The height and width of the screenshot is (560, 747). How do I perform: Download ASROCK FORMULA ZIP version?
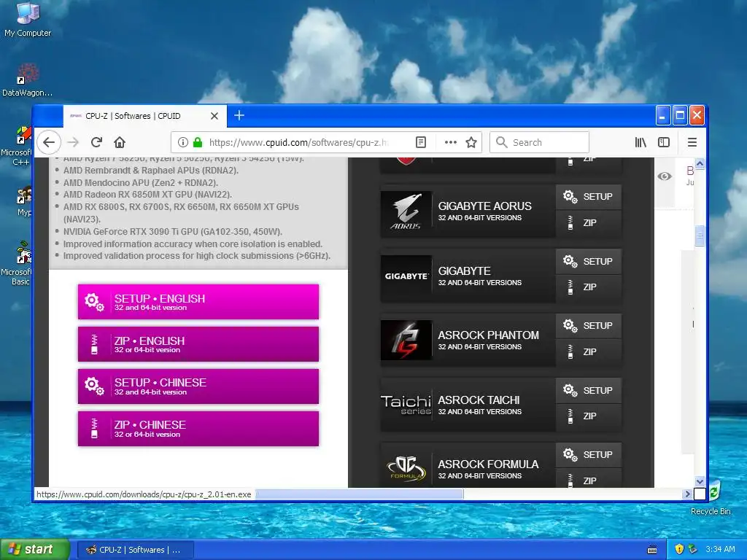pos(589,479)
